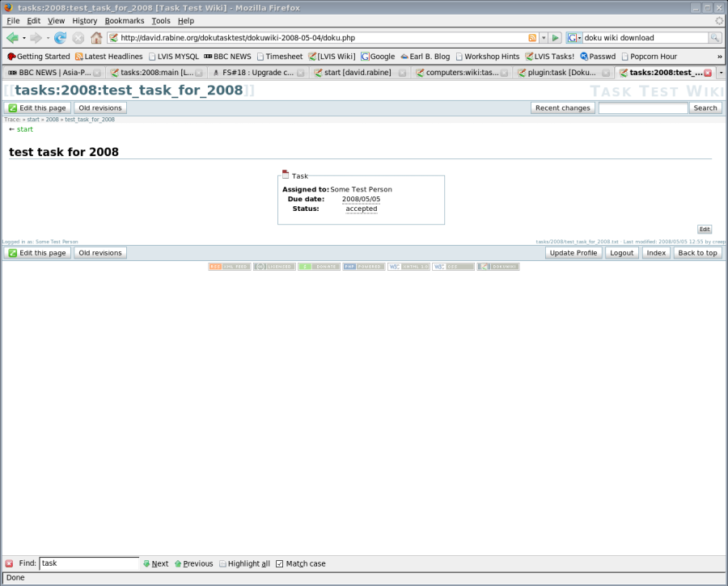Click the W3C CSS validation badge
The width and height of the screenshot is (728, 586).
[x=453, y=265]
